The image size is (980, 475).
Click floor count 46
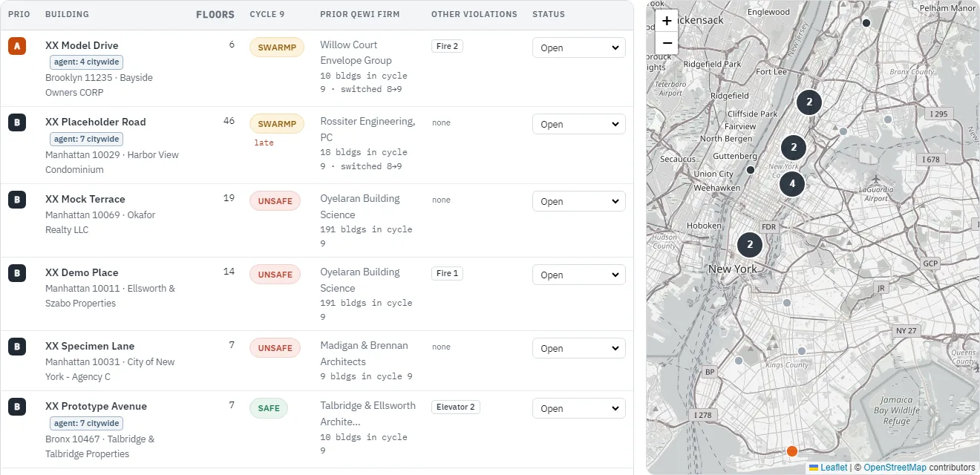pyautogui.click(x=229, y=121)
